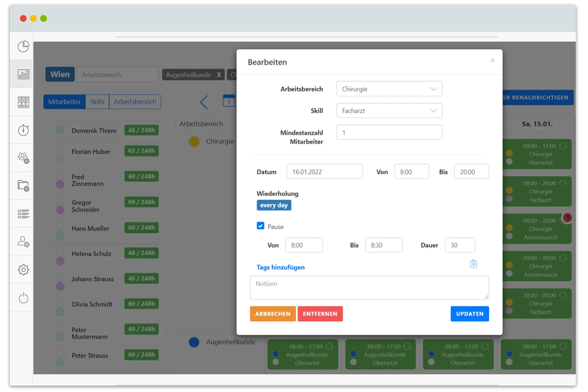Click the red Entfernen button

tap(320, 314)
